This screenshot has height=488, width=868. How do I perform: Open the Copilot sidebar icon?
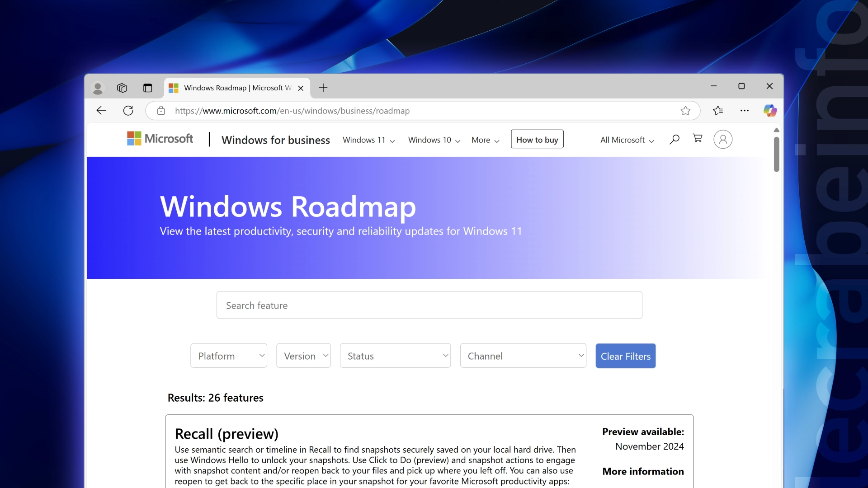770,111
